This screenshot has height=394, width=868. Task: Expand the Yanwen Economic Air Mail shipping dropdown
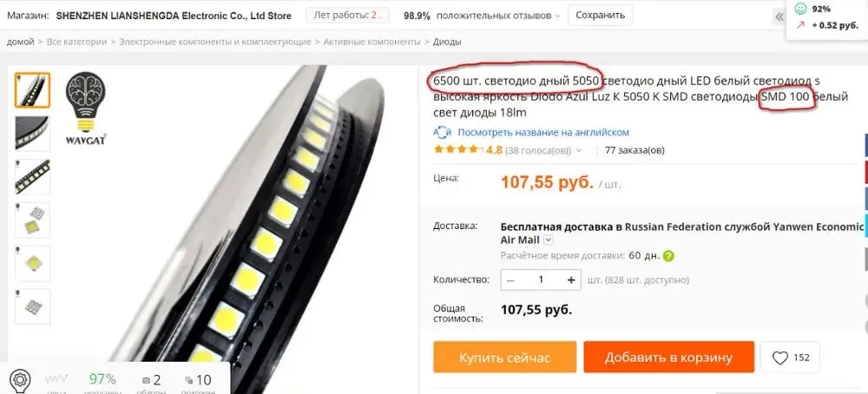pos(548,240)
